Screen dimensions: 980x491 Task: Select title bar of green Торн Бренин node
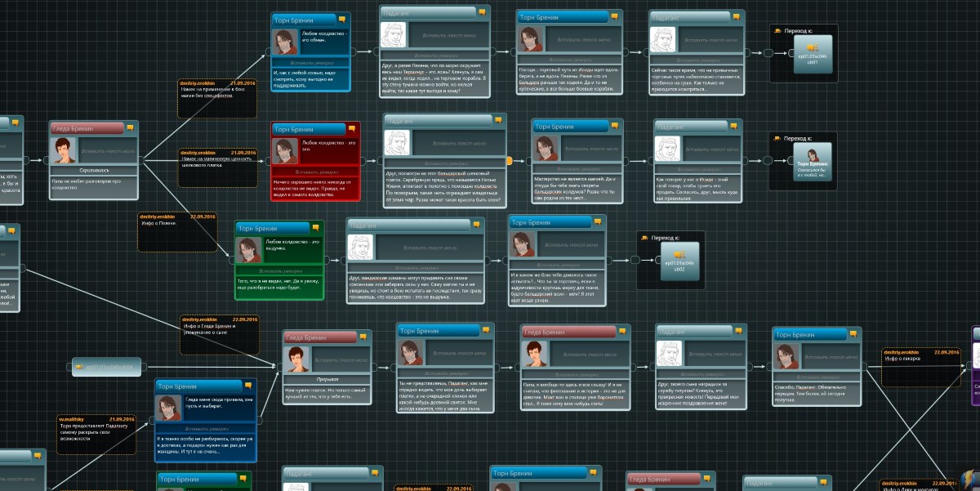pos(274,227)
